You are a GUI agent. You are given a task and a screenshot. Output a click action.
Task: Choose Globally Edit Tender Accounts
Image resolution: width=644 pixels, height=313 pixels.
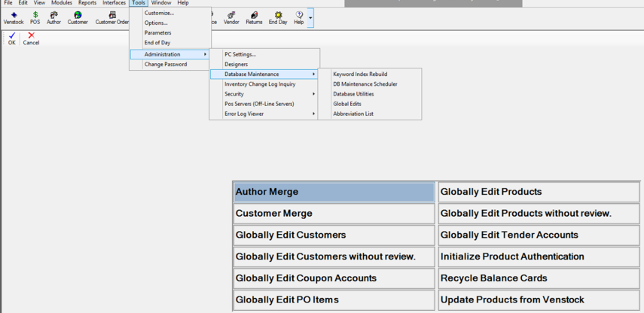[x=539, y=236]
